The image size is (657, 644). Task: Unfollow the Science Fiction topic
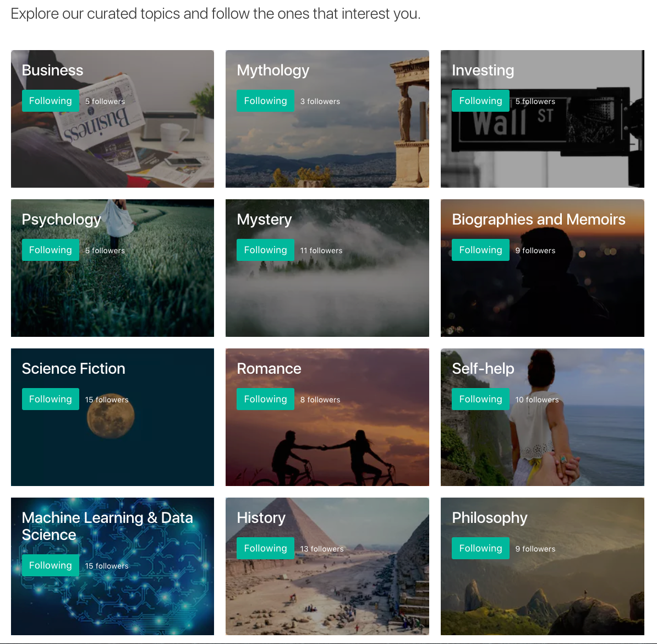pyautogui.click(x=50, y=399)
